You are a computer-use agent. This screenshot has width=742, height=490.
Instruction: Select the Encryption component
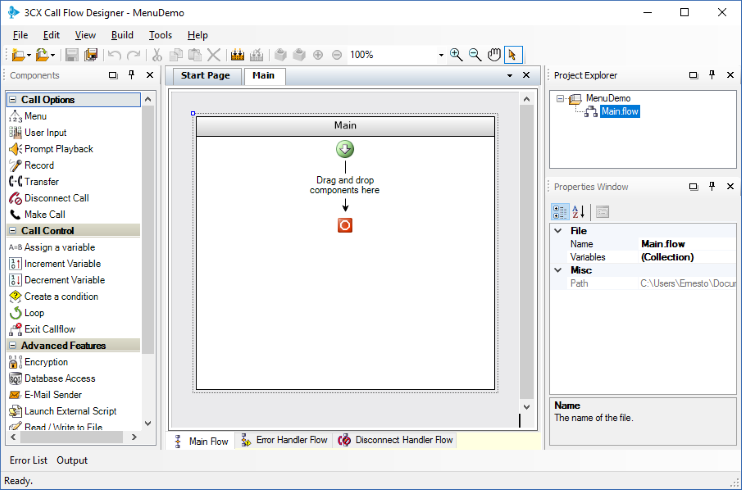39,362
